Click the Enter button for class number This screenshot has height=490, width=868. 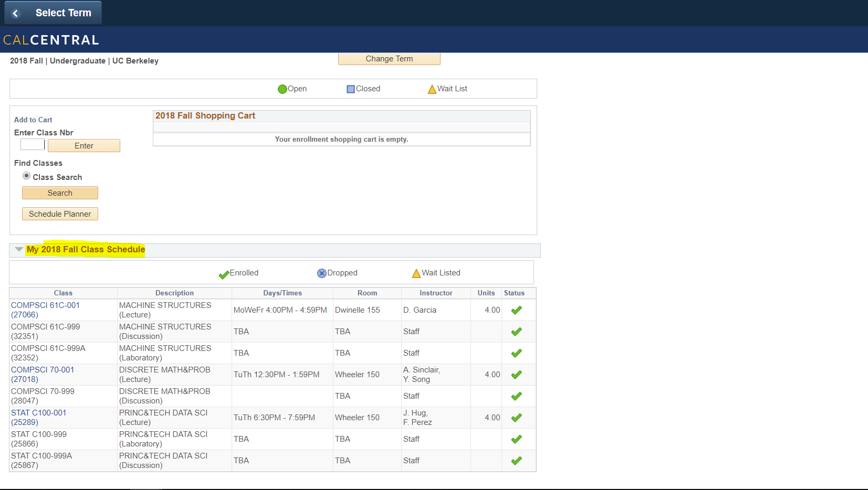[84, 146]
